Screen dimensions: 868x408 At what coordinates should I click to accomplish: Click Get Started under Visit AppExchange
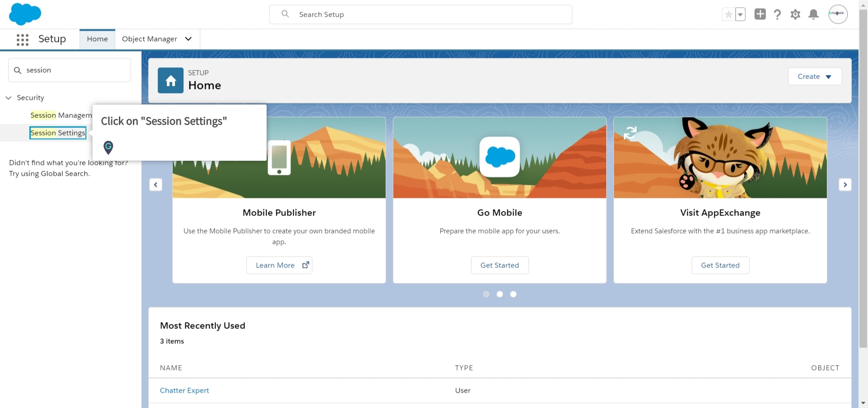coord(720,265)
